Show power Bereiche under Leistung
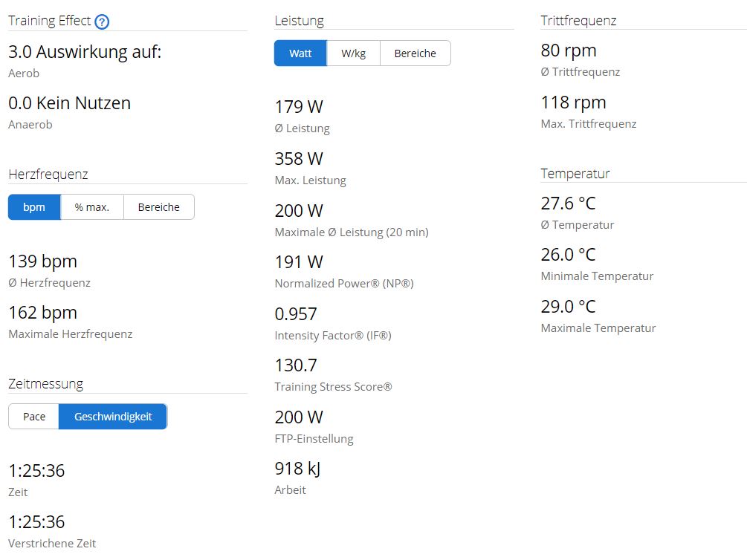This screenshot has width=747, height=560. click(x=415, y=53)
